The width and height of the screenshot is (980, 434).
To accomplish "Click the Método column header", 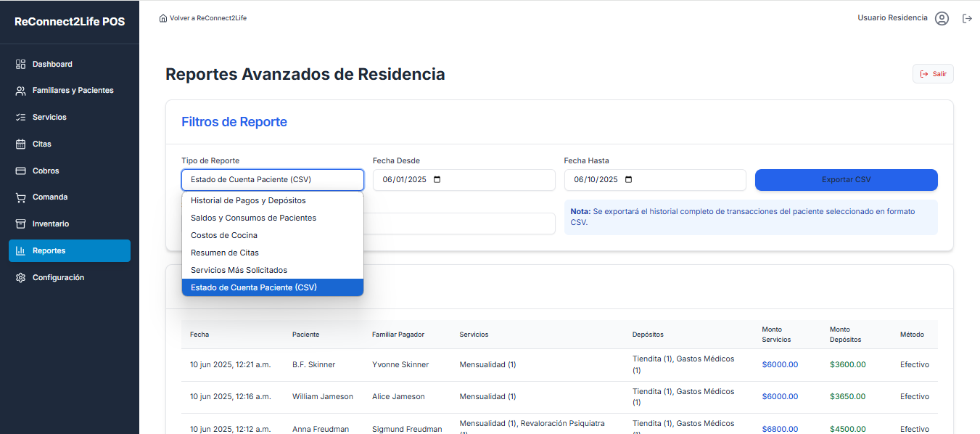I will pos(912,335).
